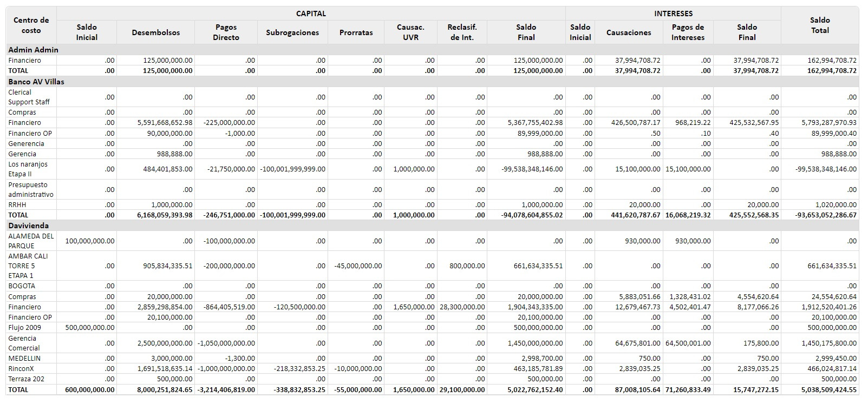Click the 484,401,853.00 desembolsos value
868x404 pixels.
(x=167, y=169)
